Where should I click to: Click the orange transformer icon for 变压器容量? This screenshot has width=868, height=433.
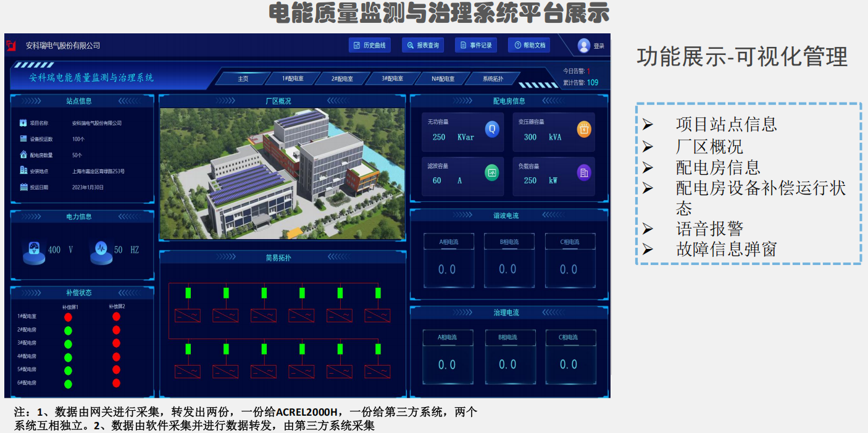584,129
